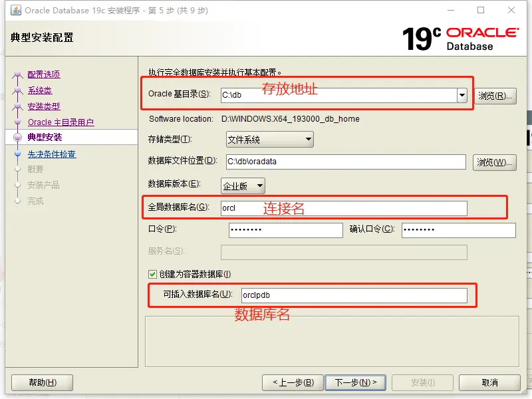Viewport: 532px width, 399px height.
Task: Click the empty message area below the form
Action: coord(332,342)
